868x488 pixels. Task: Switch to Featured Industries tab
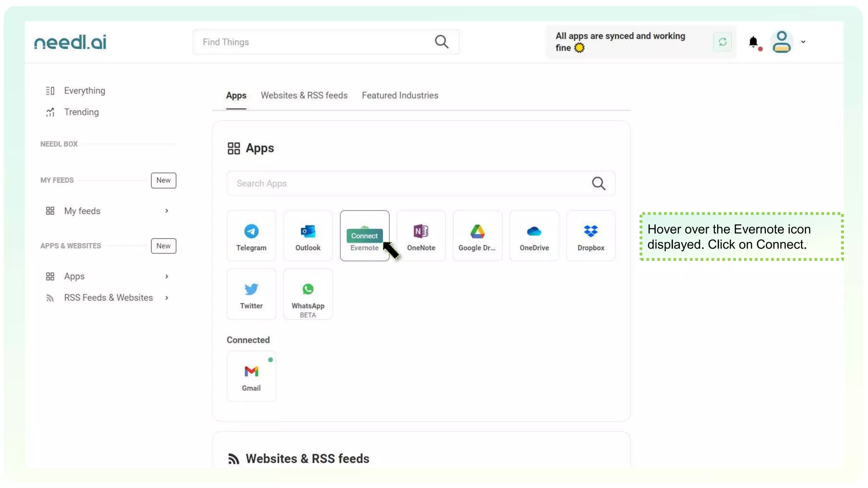click(400, 96)
